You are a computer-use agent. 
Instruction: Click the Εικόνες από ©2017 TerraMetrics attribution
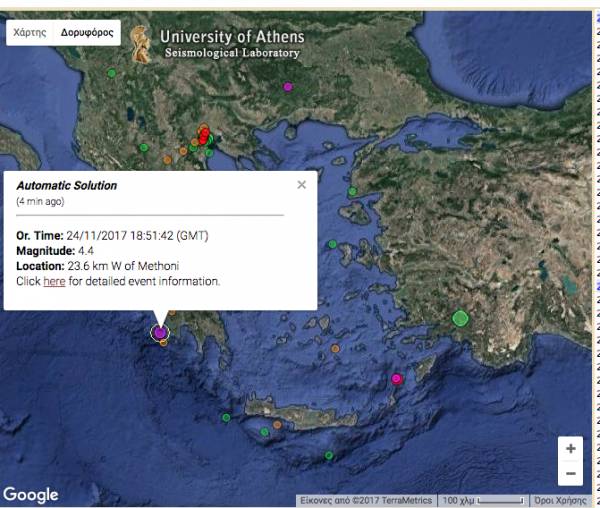point(365,500)
